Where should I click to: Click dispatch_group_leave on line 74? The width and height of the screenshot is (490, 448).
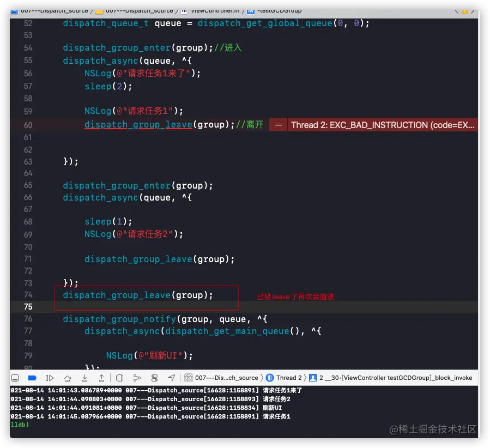[117, 295]
